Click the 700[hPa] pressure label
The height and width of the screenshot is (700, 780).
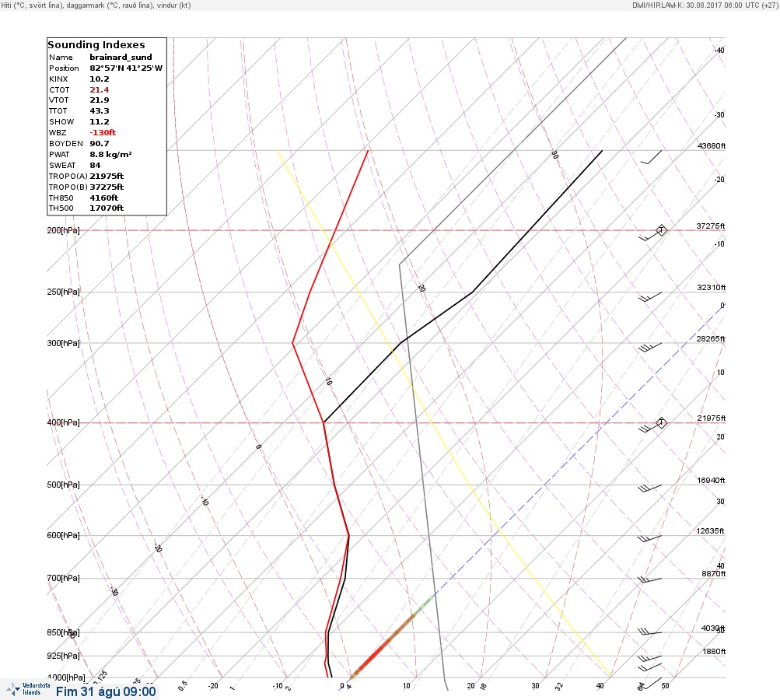[x=63, y=578]
